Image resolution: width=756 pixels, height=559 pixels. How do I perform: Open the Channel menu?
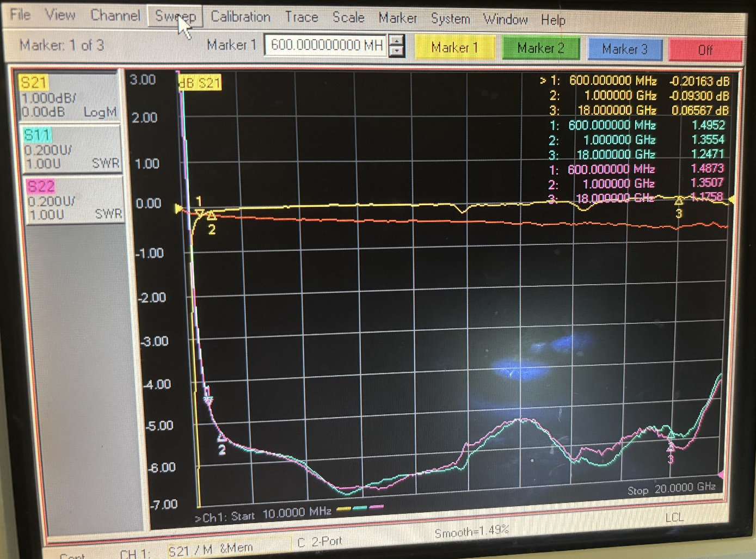(115, 15)
